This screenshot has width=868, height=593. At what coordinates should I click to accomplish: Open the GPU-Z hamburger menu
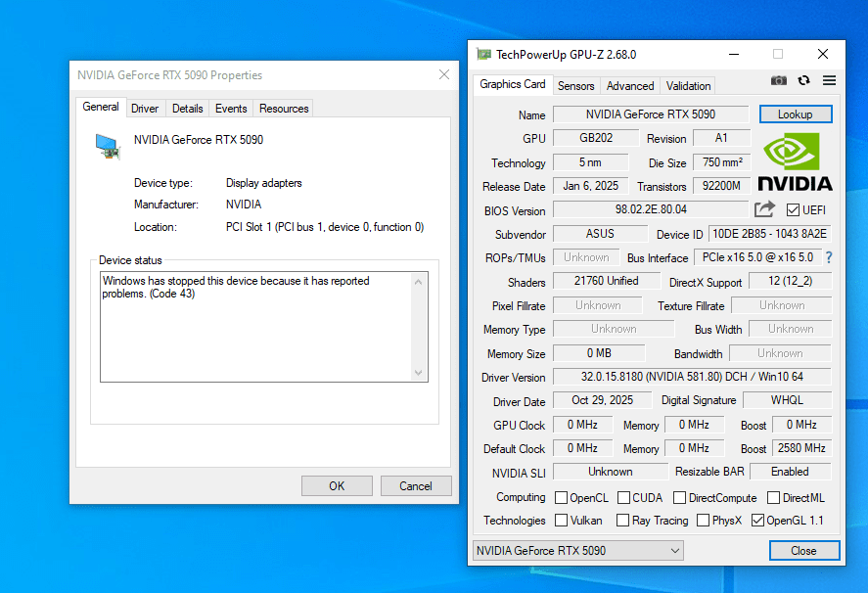[829, 81]
